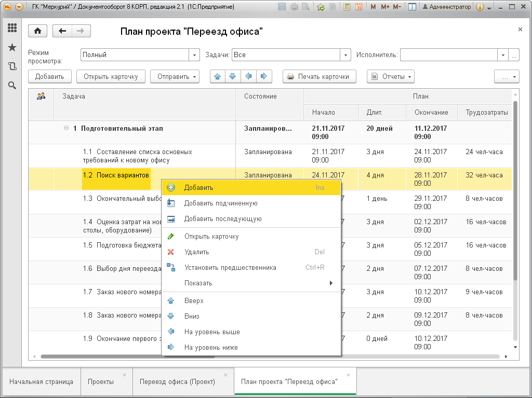Open the history icon in left sidebar
Screen dimensions: 532x398
(x=12, y=66)
